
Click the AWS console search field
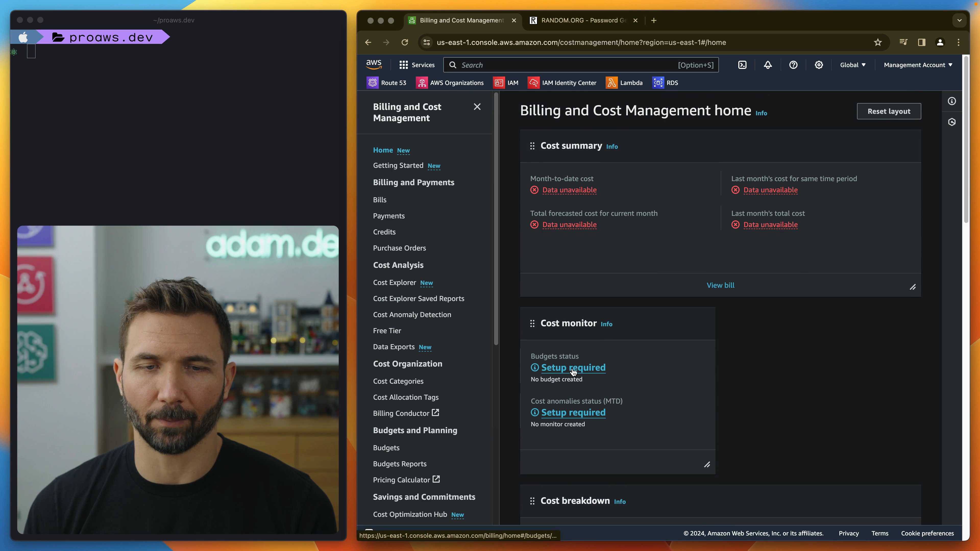[581, 65]
